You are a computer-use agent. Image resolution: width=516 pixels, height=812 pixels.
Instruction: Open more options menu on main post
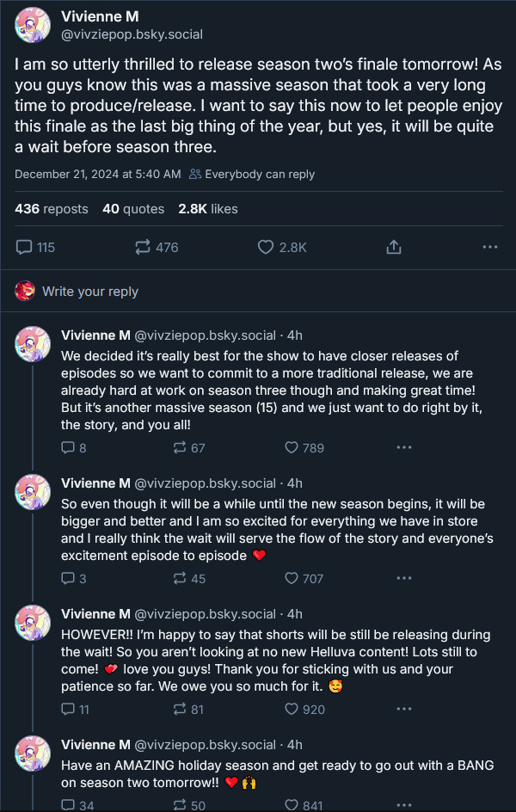click(490, 247)
